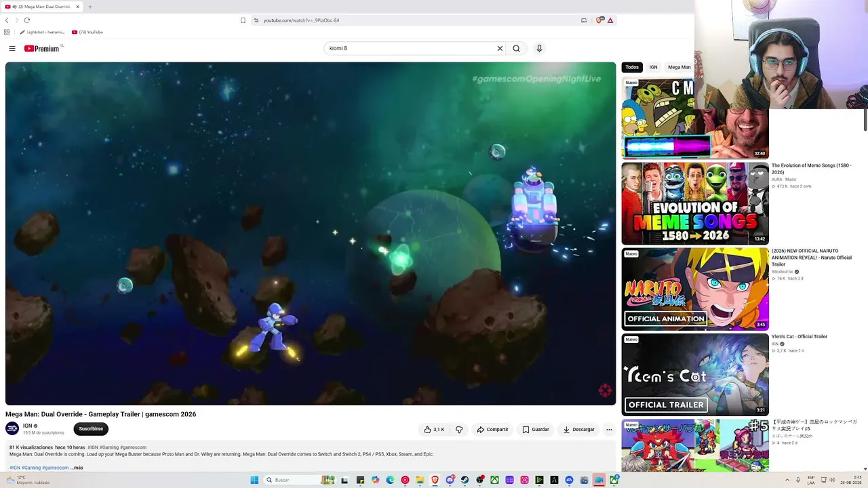Open the YouTube bookmark in bookmarks bar
Viewport: 868px width, 488px height.
[x=87, y=32]
